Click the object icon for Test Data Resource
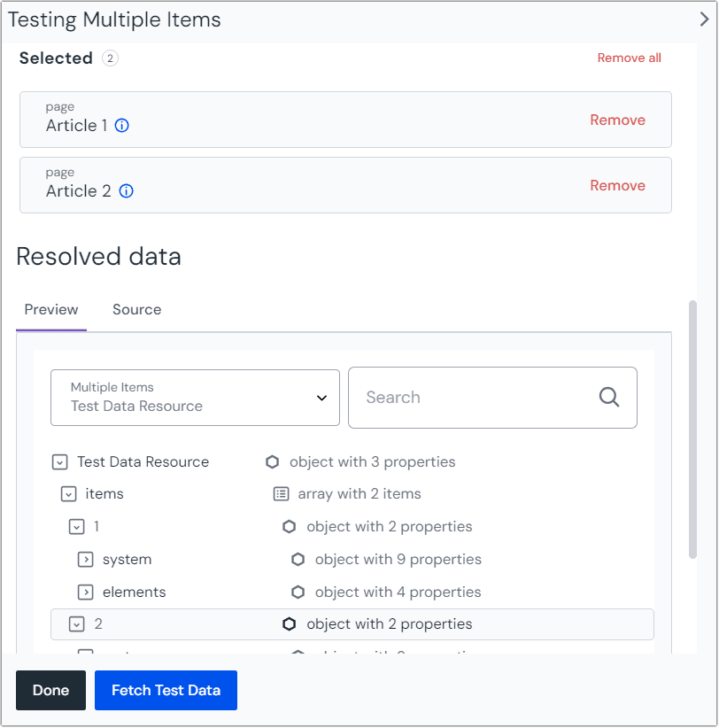 point(273,462)
